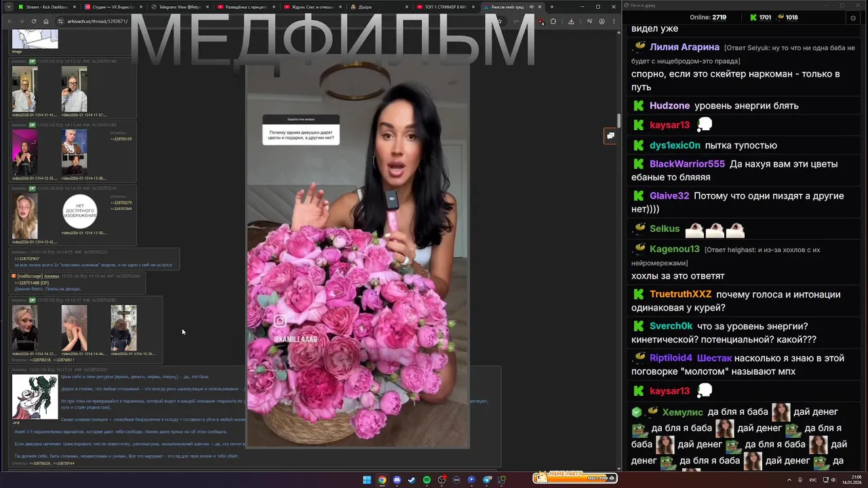
Task: Click the username TruetruthXXZ in chat
Action: pyautogui.click(x=680, y=294)
